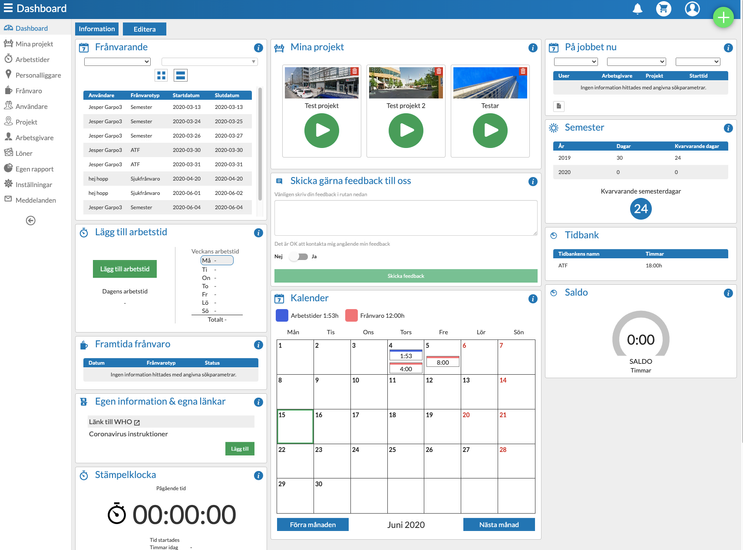Delete Test projekt via trash icon
Screen dimensions: 743x550
point(354,71)
